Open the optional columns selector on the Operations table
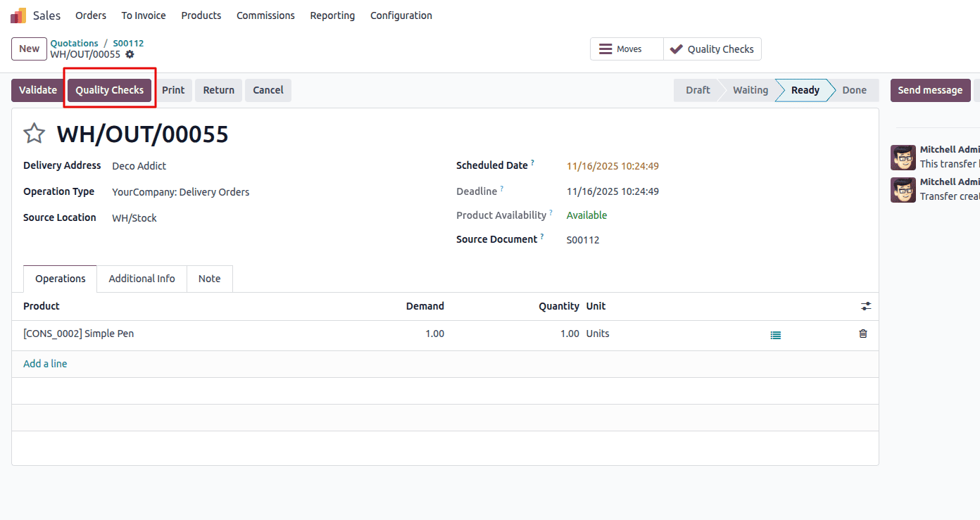Viewport: 980px width, 520px height. click(x=866, y=306)
